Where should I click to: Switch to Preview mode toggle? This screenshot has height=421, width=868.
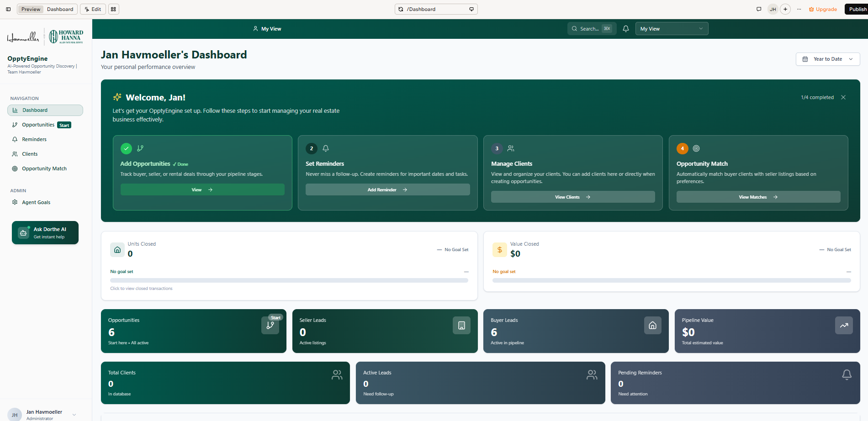pos(31,9)
